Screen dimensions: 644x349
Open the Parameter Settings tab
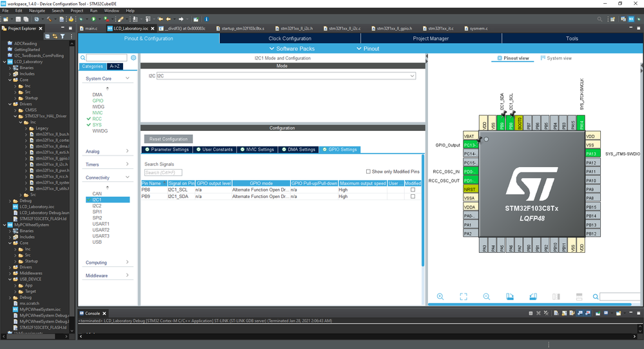[x=167, y=150]
